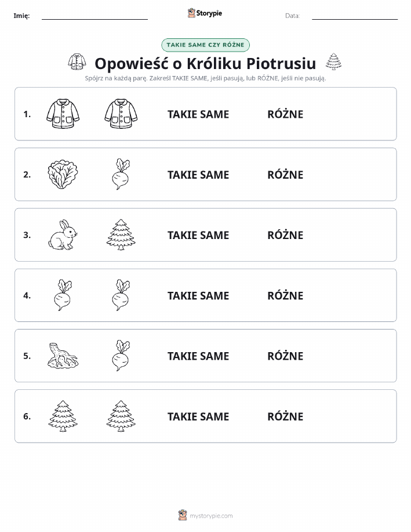
Task: Select the tree stump picture in row 5
Action: click(x=63, y=356)
